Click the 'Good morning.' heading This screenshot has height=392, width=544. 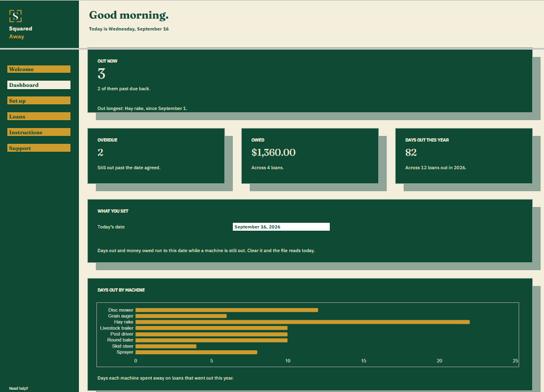pyautogui.click(x=129, y=15)
